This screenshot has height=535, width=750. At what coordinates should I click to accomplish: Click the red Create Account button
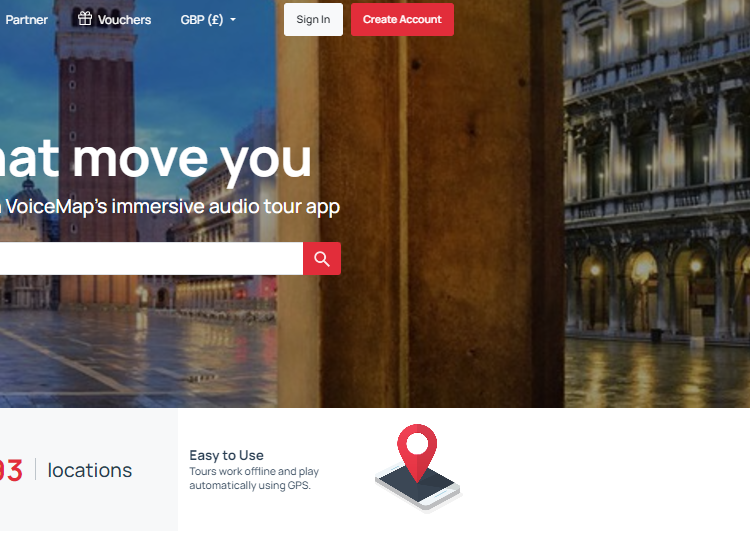pyautogui.click(x=402, y=20)
